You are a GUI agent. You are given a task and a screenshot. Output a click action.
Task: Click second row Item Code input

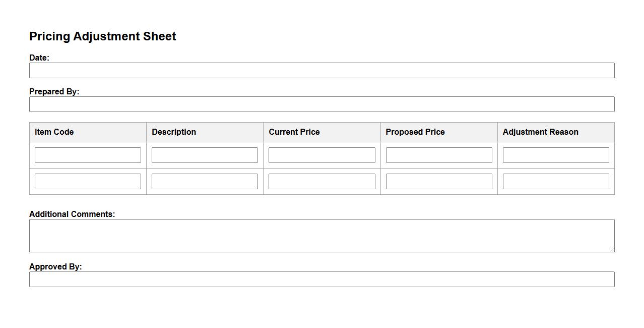pyautogui.click(x=88, y=182)
